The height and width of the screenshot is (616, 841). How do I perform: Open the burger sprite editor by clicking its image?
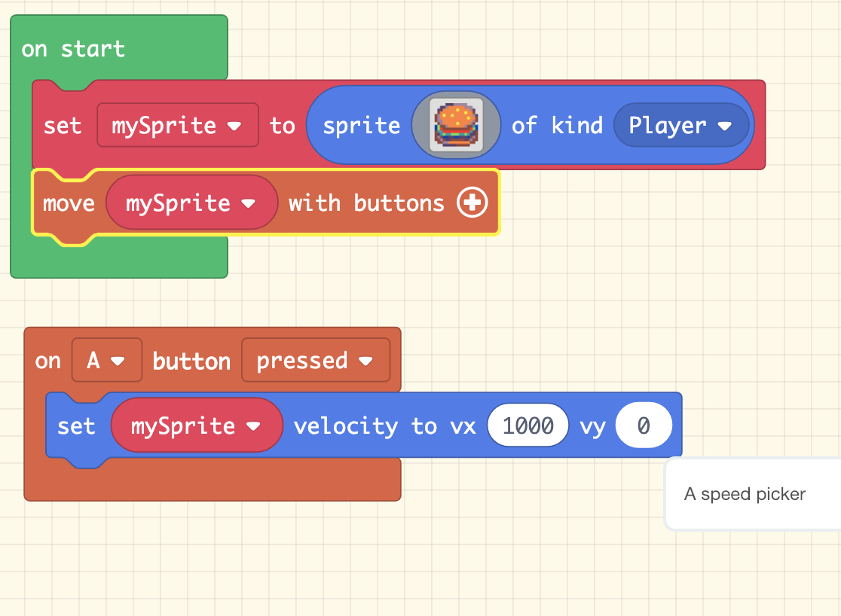[455, 125]
